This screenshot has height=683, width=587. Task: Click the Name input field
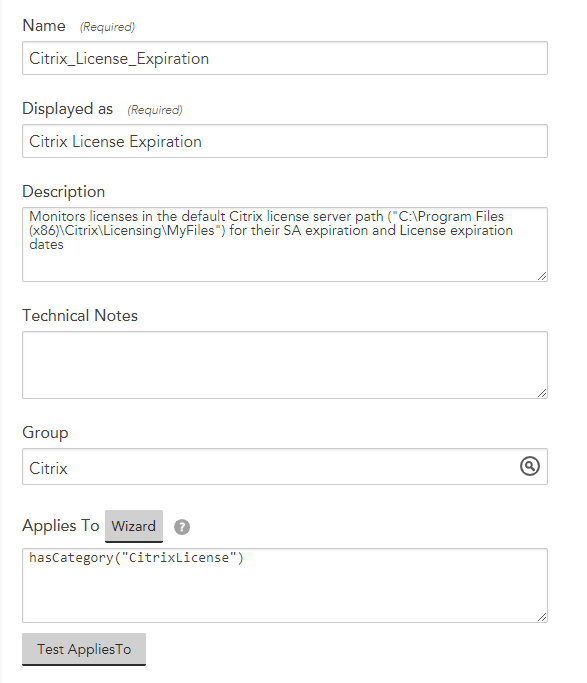pyautogui.click(x=285, y=58)
